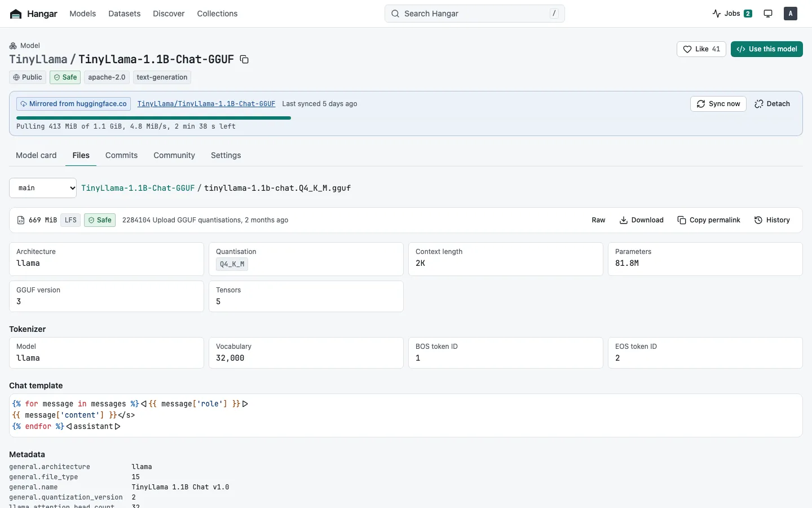Click the file icon beside 669 MiB
This screenshot has height=508, width=812.
[21, 220]
